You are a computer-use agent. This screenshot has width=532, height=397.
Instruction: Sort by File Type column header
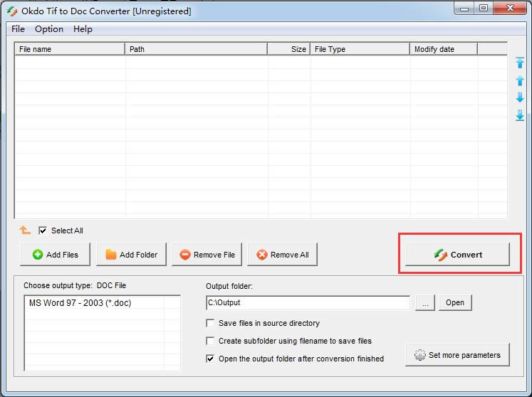[360, 49]
